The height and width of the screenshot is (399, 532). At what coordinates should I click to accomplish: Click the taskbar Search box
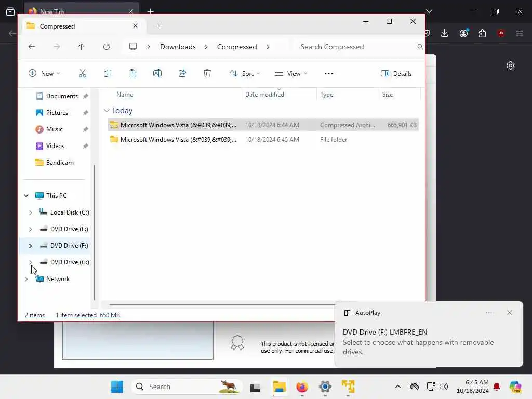point(187,387)
